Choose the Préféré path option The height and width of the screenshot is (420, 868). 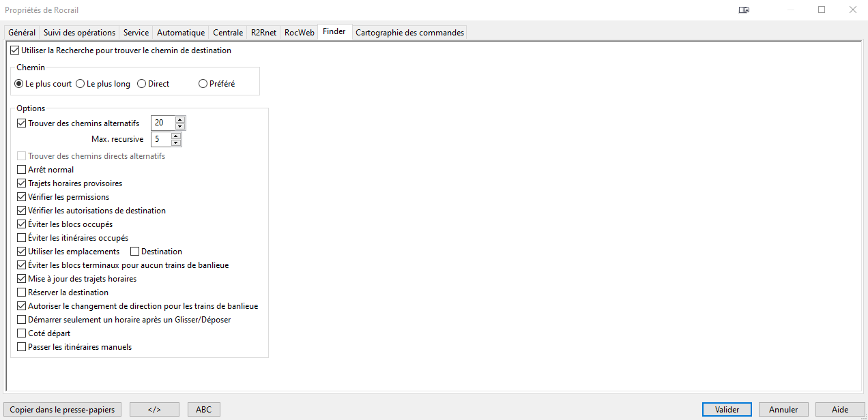pyautogui.click(x=203, y=84)
